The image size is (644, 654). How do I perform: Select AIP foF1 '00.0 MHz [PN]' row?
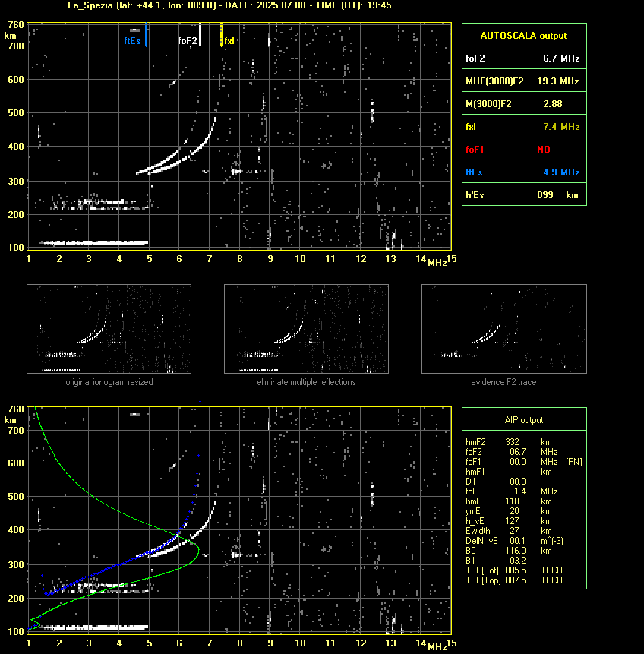[x=524, y=462]
